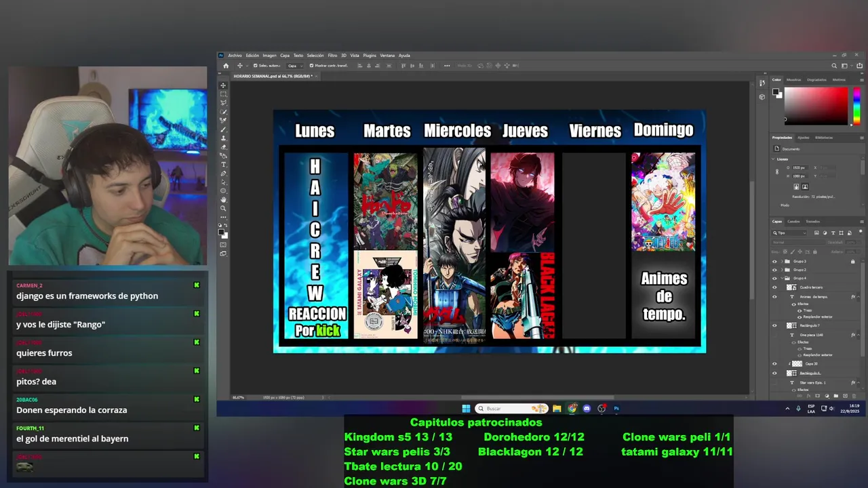Image resolution: width=868 pixels, height=488 pixels.
Task: Open the Archivo menu
Action: 235,56
